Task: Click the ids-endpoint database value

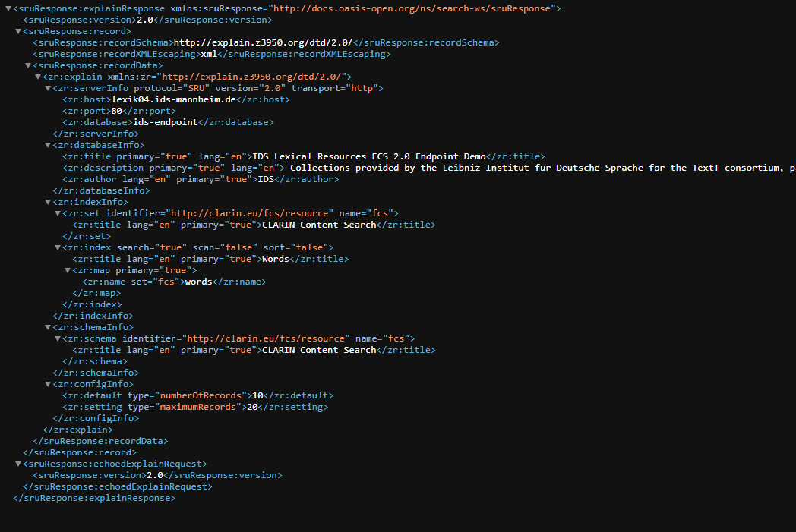Action: tap(165, 122)
